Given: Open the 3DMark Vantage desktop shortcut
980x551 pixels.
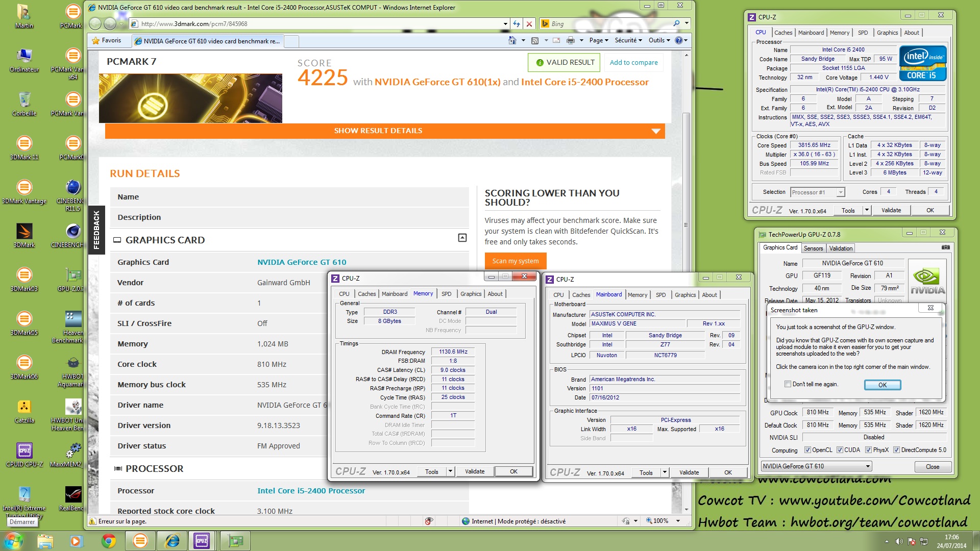Looking at the screenshot, I should point(24,191).
